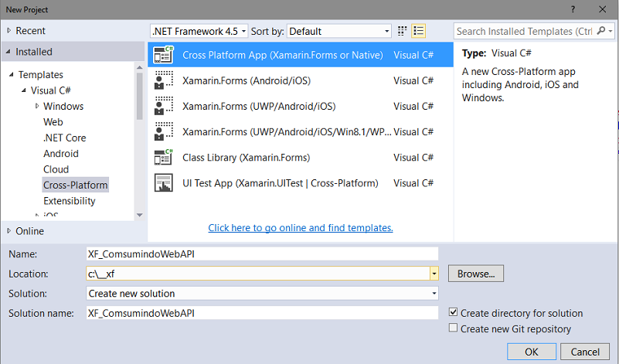
Task: Select Cross Platform App (Xamarin.Forms or Native) text
Action: 283,55
